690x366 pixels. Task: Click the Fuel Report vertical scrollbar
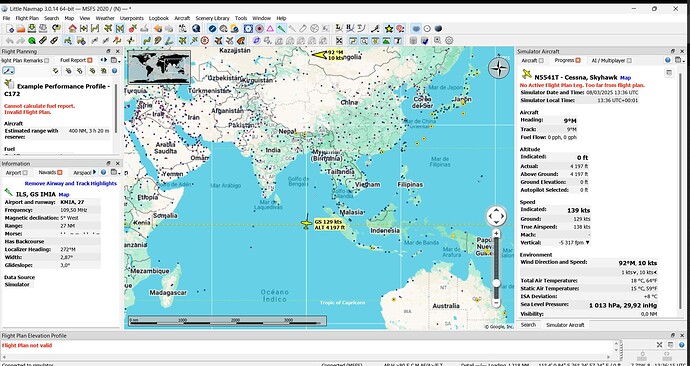(x=117, y=108)
